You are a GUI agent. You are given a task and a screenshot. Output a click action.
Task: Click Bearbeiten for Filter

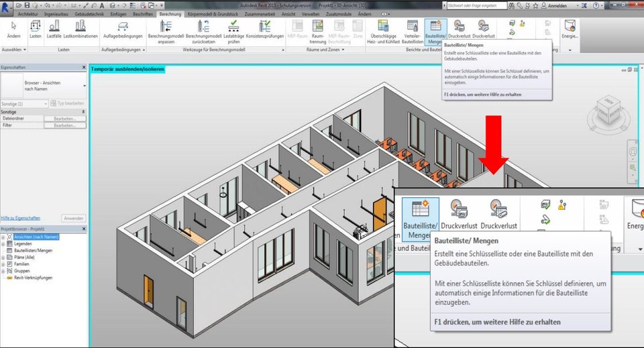click(65, 125)
